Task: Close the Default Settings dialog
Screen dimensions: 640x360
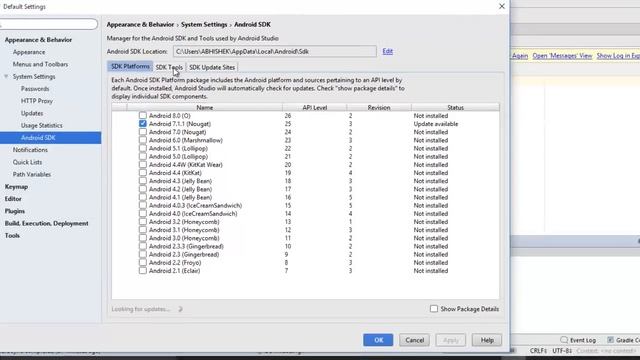Action: (x=502, y=7)
